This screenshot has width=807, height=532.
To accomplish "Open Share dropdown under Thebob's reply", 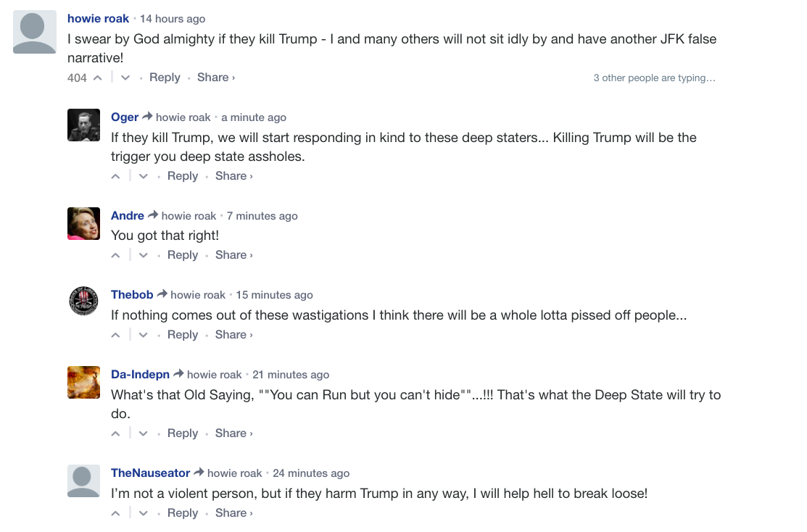I will (x=233, y=335).
